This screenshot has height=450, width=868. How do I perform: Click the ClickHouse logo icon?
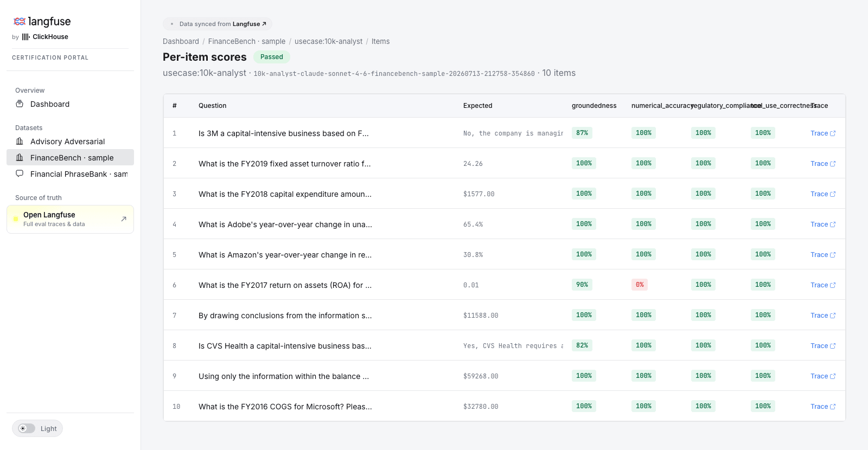pyautogui.click(x=25, y=37)
